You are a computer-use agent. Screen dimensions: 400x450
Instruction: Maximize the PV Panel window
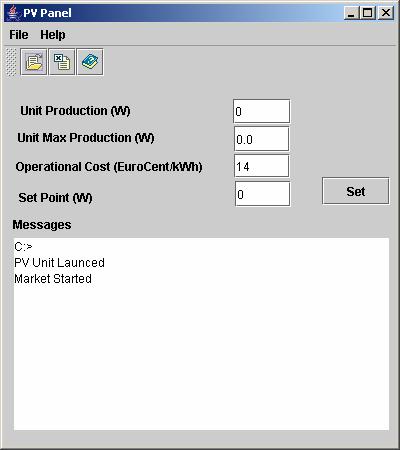click(368, 13)
